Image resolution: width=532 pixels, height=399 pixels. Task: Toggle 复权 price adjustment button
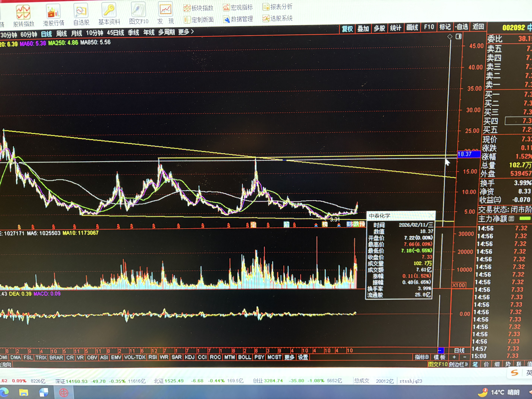347,29
